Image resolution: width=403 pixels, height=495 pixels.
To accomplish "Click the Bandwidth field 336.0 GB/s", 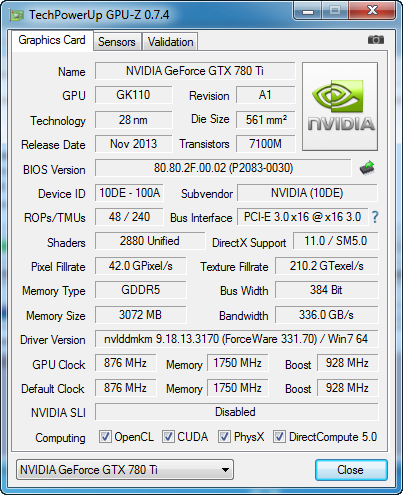I will pos(327,315).
